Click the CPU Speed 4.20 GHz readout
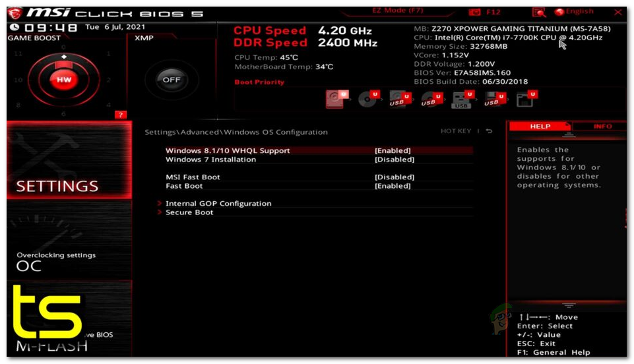This screenshot has width=634, height=364. [302, 31]
